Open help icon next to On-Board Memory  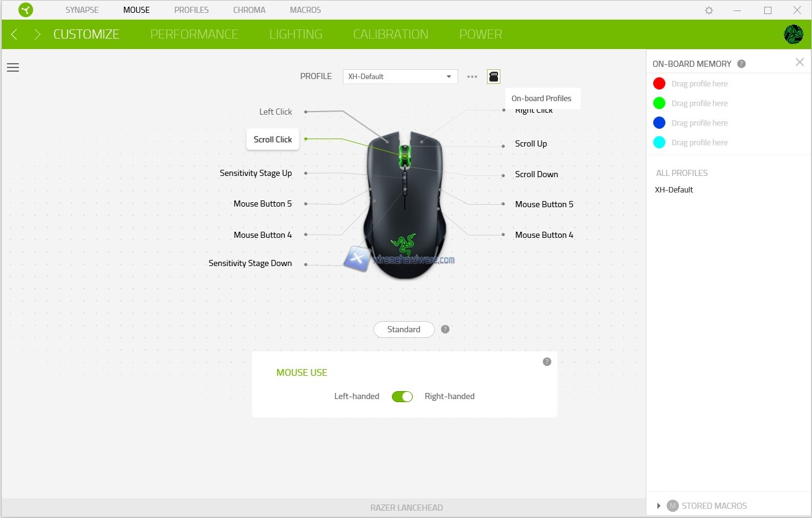[741, 64]
